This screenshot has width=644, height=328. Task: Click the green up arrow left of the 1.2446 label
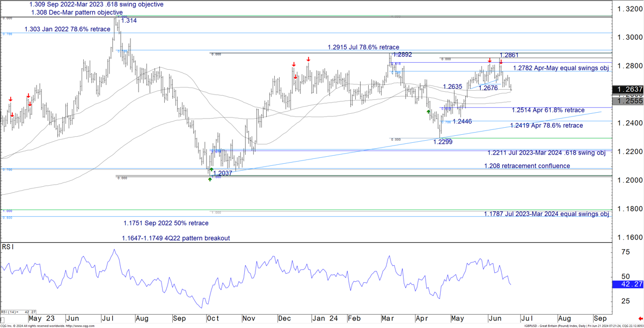(428, 112)
